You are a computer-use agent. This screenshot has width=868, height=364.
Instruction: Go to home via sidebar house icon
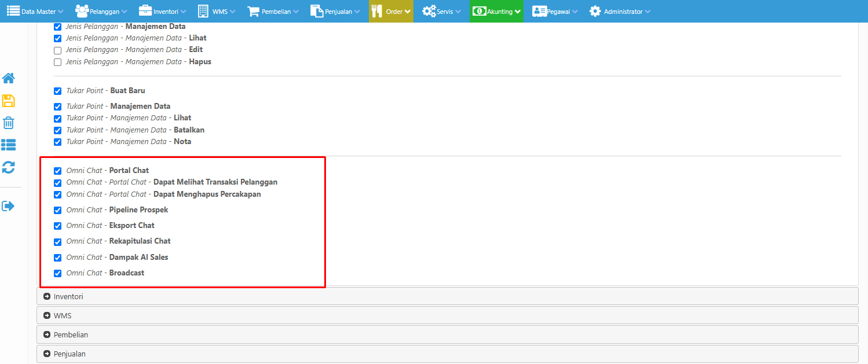(9, 78)
